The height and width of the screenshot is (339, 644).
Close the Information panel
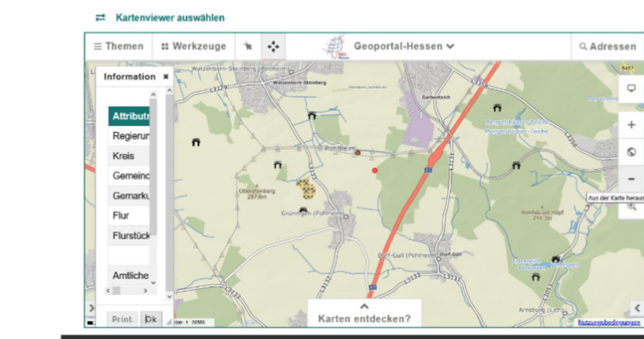(166, 77)
